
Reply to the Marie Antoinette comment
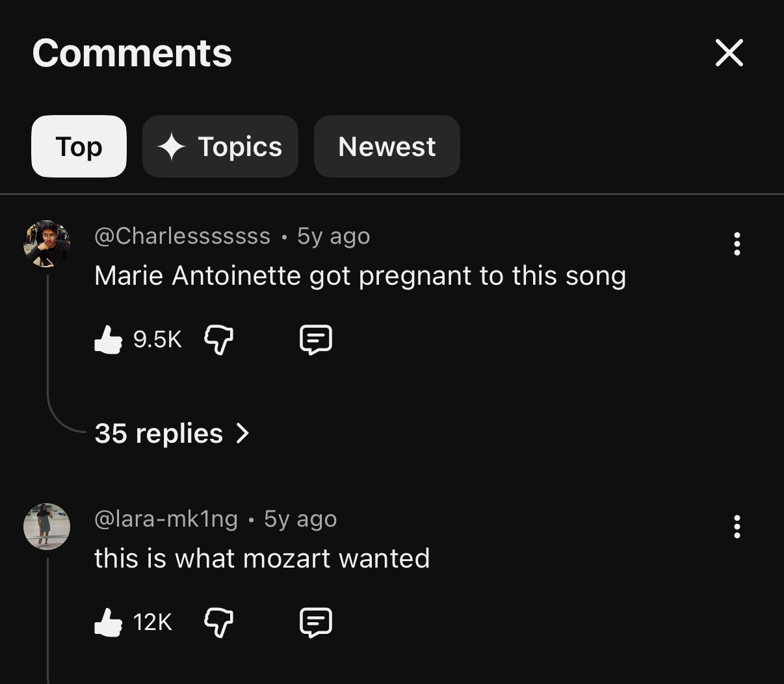click(x=316, y=339)
